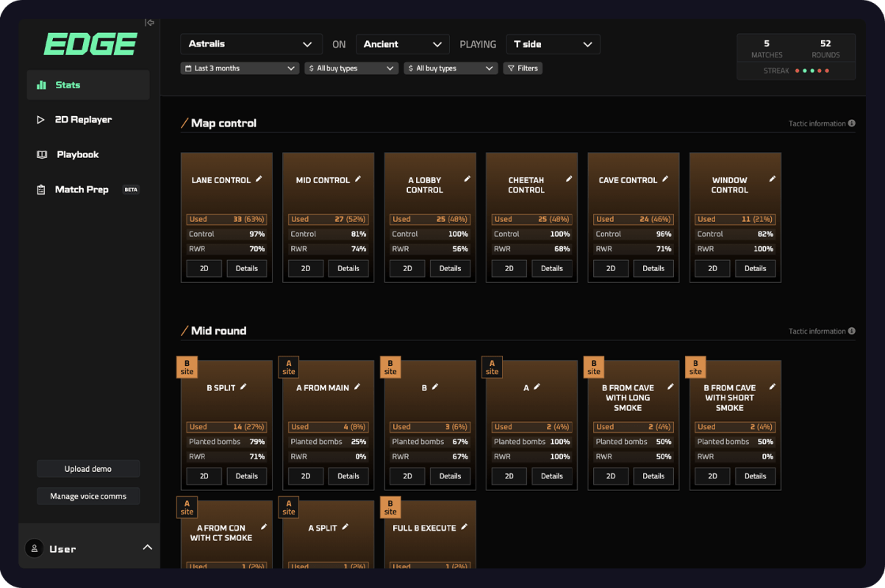Click the Upload demo button
Viewport: 885px width, 588px height.
coord(88,469)
